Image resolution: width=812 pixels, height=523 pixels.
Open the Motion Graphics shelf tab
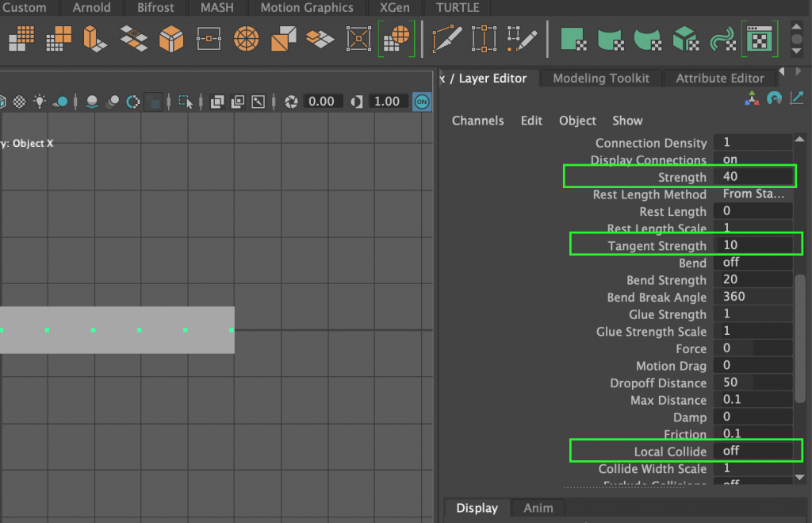(307, 7)
